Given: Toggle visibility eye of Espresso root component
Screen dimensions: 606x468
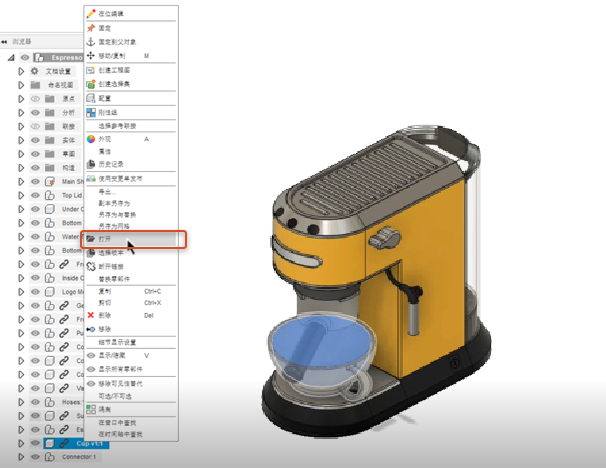Looking at the screenshot, I should click(x=25, y=58).
